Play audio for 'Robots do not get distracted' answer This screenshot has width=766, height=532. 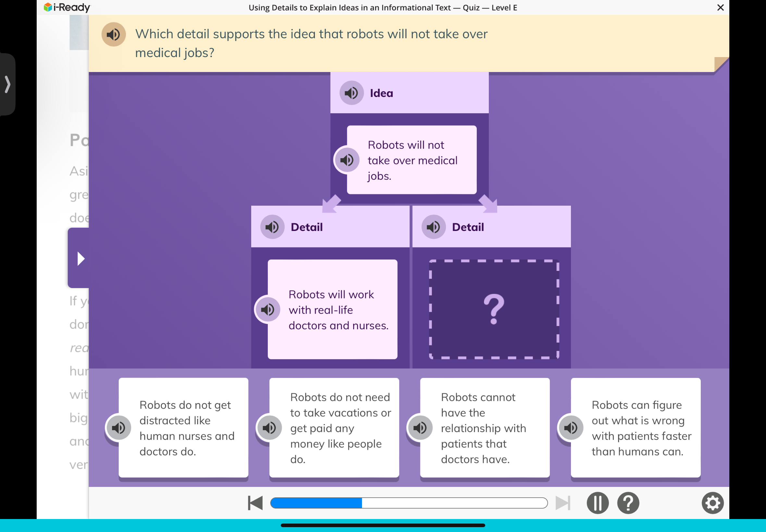[118, 428]
